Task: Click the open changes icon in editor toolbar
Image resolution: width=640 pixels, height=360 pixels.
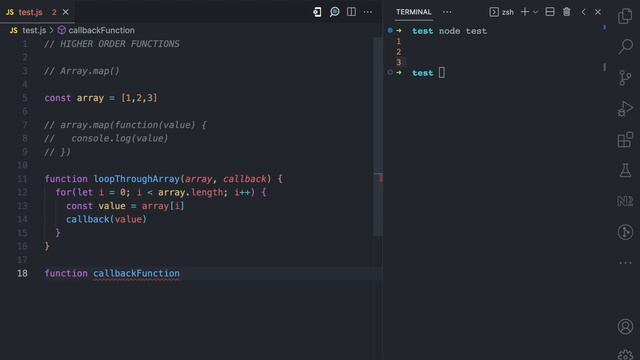Action: [x=317, y=12]
